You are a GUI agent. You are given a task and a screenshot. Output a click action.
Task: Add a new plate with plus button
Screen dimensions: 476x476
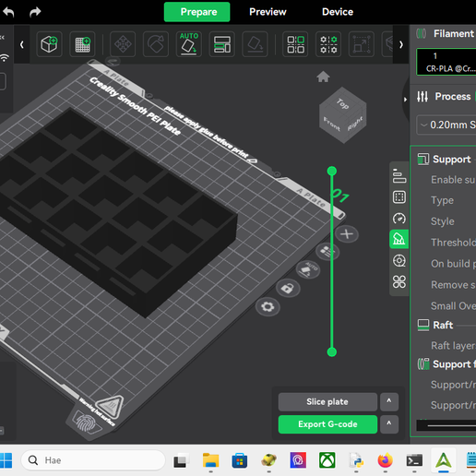[x=347, y=234]
